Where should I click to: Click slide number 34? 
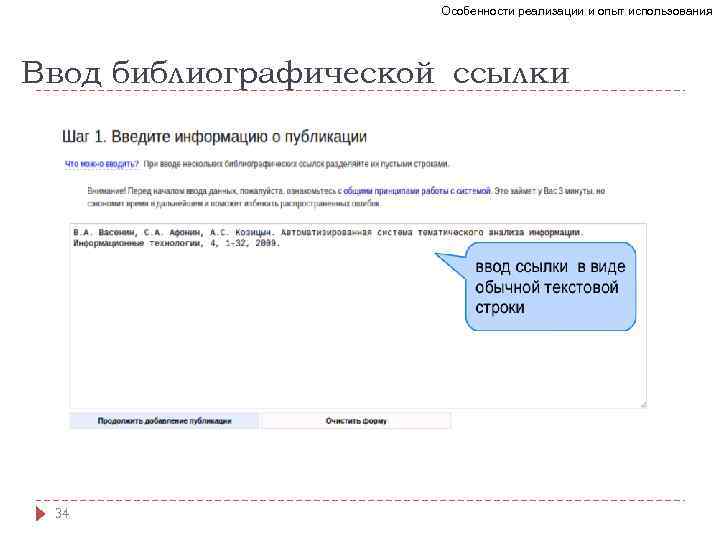coord(62,513)
